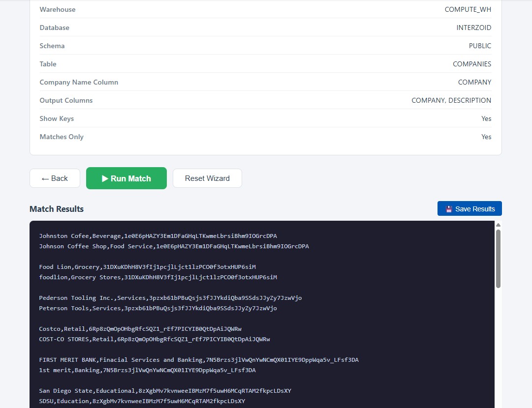Click the floppy disk icon in Save Results
532x408 pixels.
449,209
